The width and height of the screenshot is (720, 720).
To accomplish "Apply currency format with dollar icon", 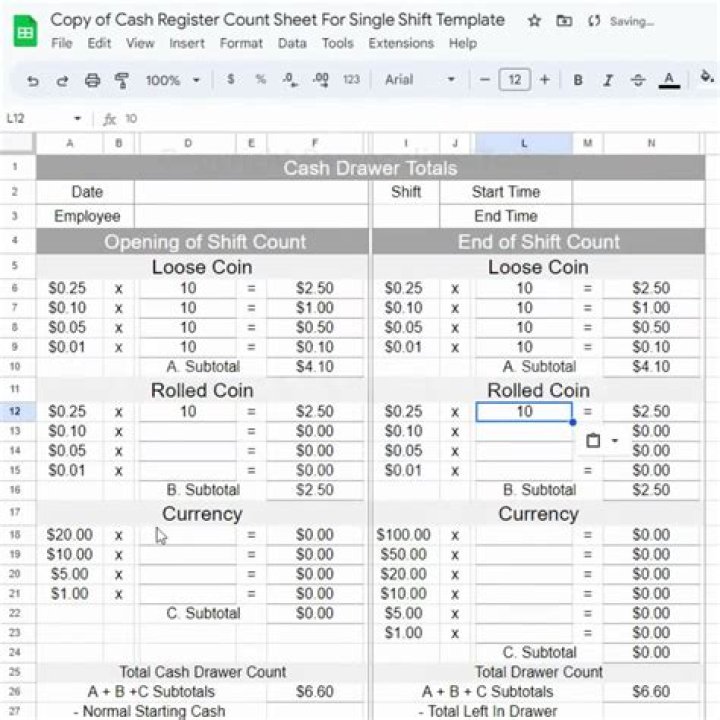I will 231,80.
